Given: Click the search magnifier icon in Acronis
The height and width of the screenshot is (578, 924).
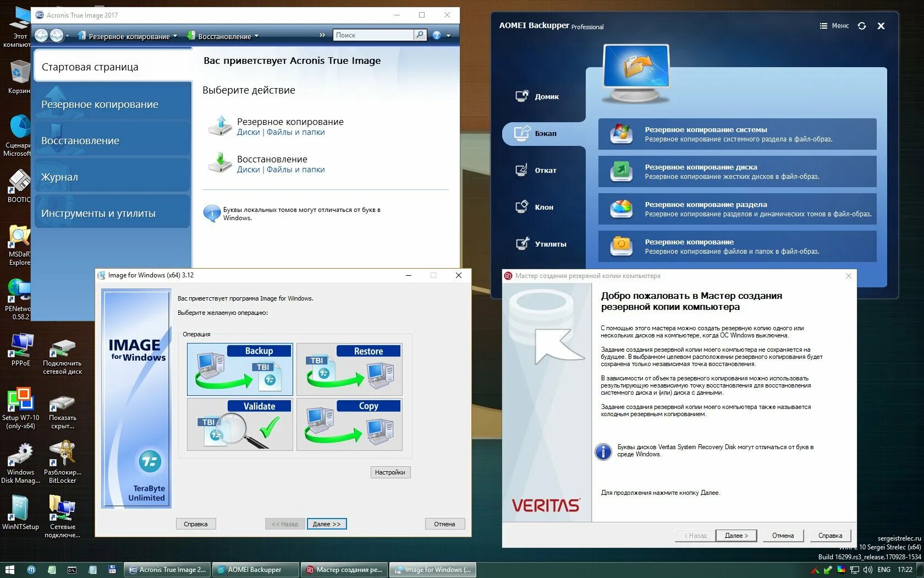Looking at the screenshot, I should 420,35.
